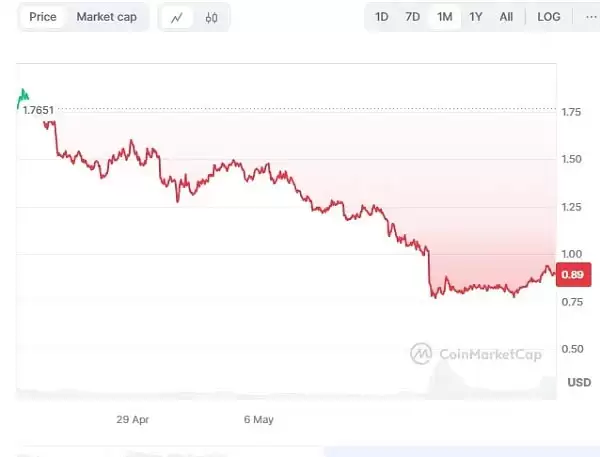Toggle the LOG scale option
Viewport: 600px width, 457px height.
tap(548, 17)
